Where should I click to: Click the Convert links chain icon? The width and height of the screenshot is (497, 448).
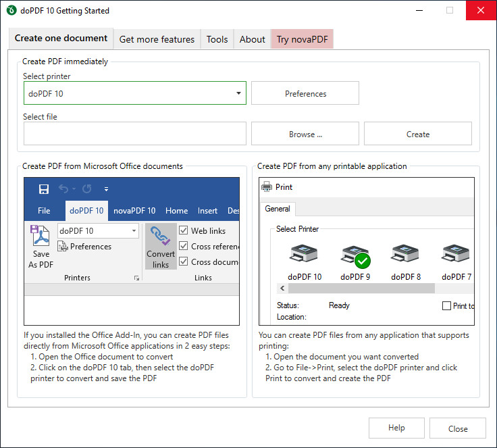point(161,236)
